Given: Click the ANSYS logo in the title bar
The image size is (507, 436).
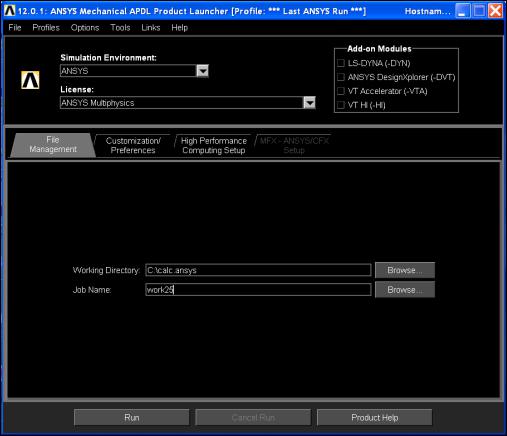Looking at the screenshot, I should [x=10, y=11].
